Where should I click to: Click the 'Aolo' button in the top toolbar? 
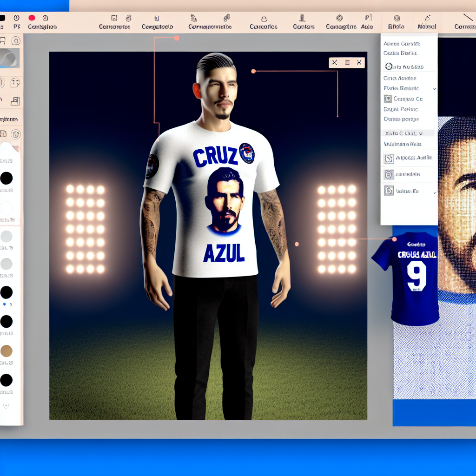367,21
